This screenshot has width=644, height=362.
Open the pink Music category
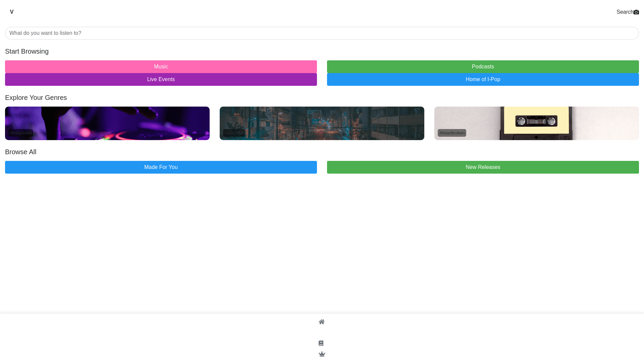pyautogui.click(x=161, y=67)
